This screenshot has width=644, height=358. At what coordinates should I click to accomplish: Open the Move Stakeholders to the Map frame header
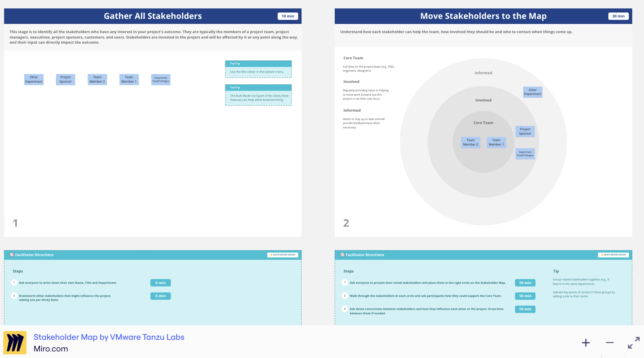pyautogui.click(x=483, y=16)
